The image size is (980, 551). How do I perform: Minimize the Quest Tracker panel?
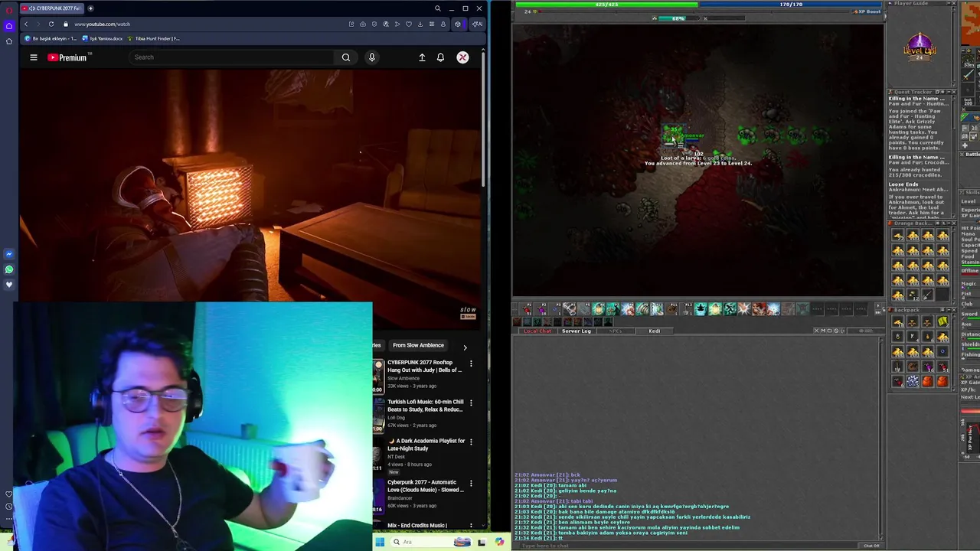(x=949, y=92)
